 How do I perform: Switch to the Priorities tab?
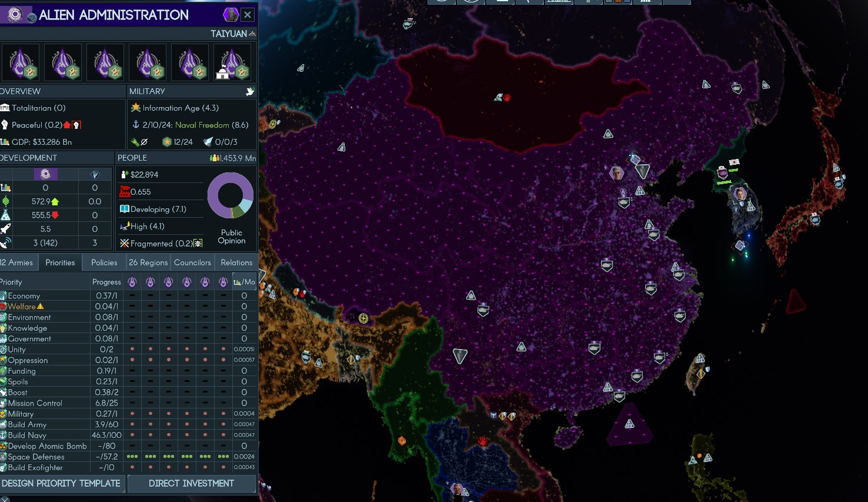pyautogui.click(x=60, y=262)
